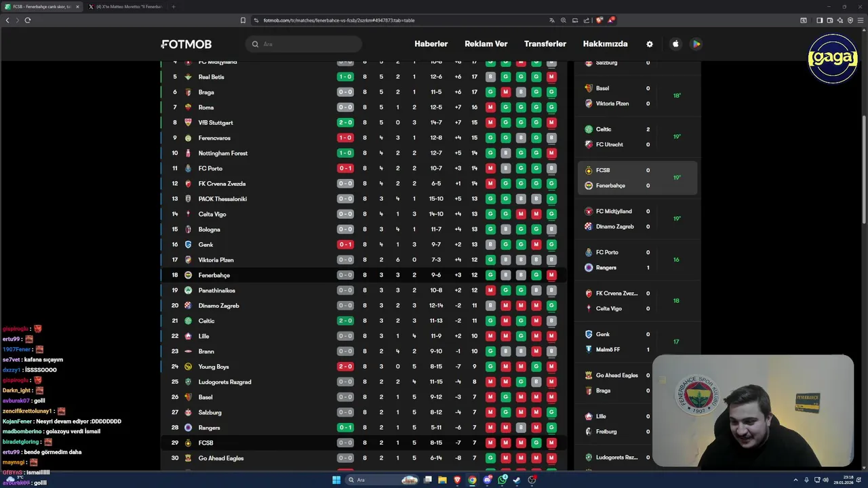This screenshot has width=868, height=488.
Task: Open Panathinaikos team link
Action: [217, 291]
